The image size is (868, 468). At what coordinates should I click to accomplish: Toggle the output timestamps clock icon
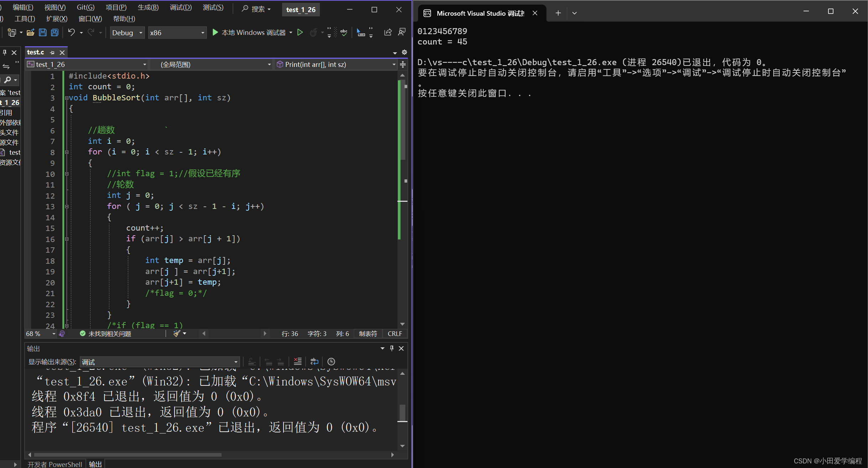tap(331, 362)
